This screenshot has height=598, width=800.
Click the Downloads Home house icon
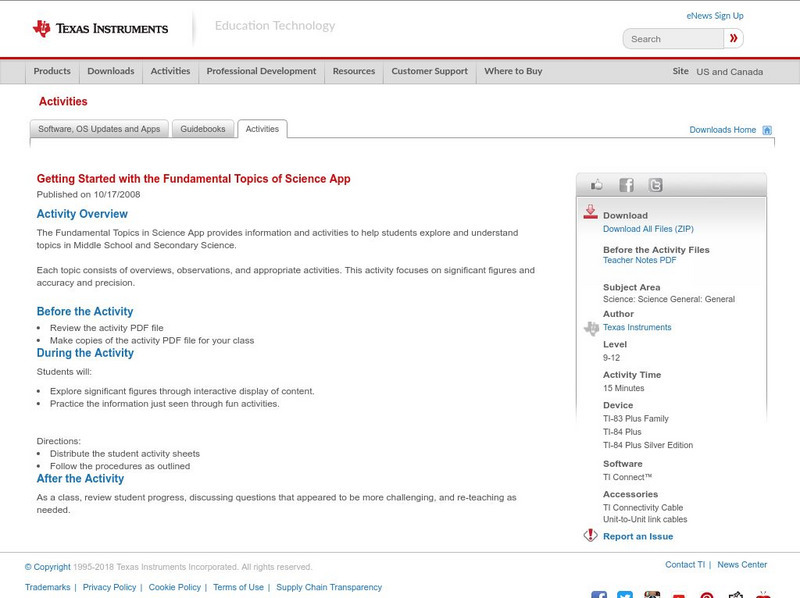coord(767,130)
